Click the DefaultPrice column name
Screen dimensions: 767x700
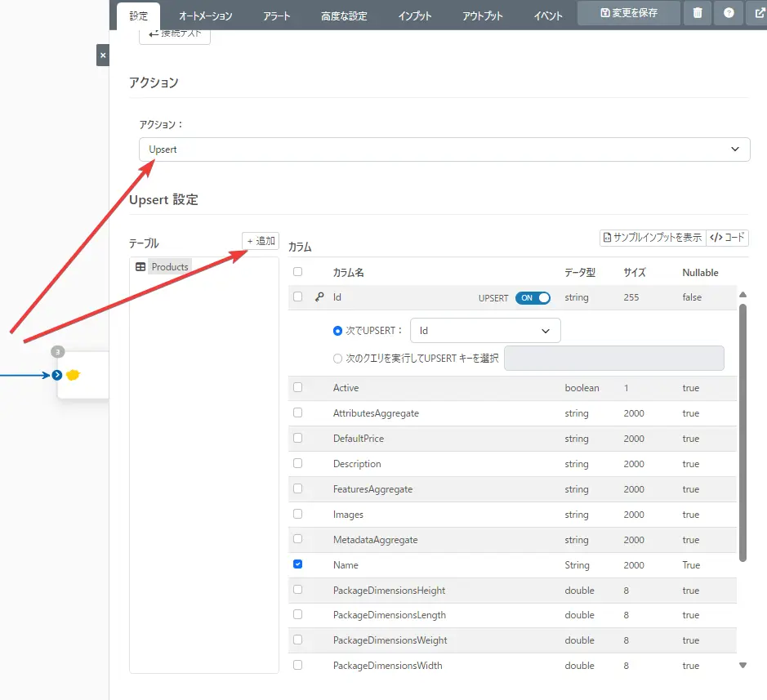coord(358,439)
